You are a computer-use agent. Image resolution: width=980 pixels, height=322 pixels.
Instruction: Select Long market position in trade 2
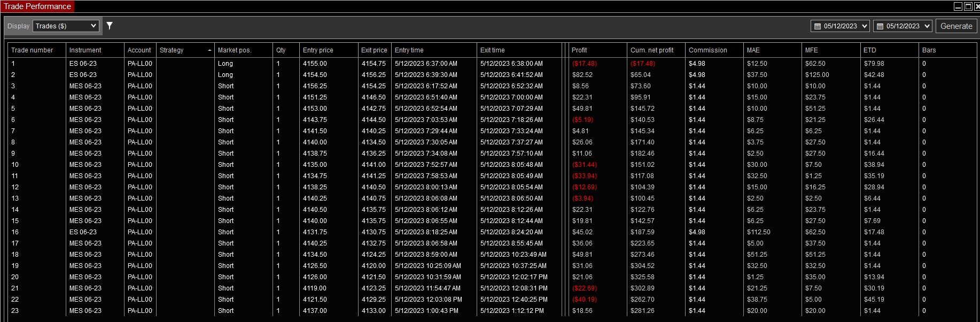(x=225, y=75)
